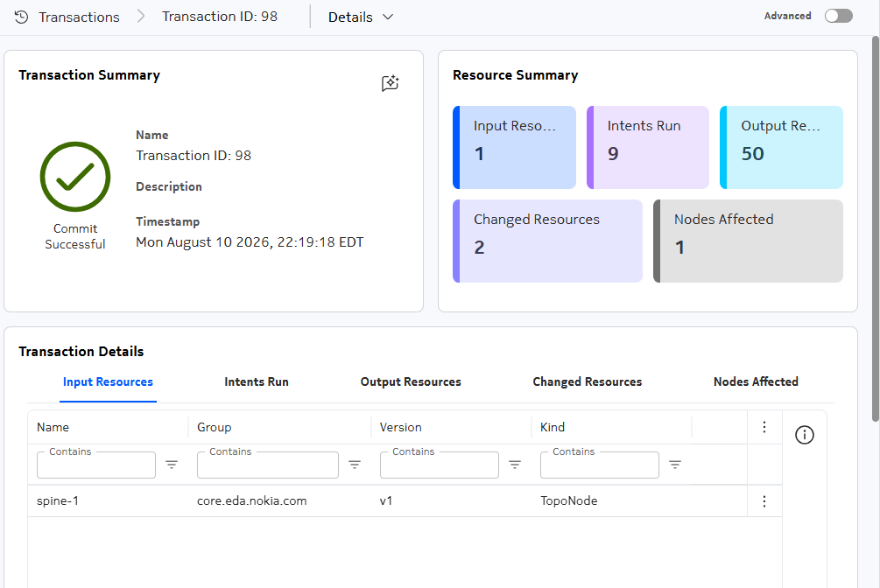Focus the Version Contains filter field
This screenshot has width=880, height=588.
pyautogui.click(x=440, y=465)
